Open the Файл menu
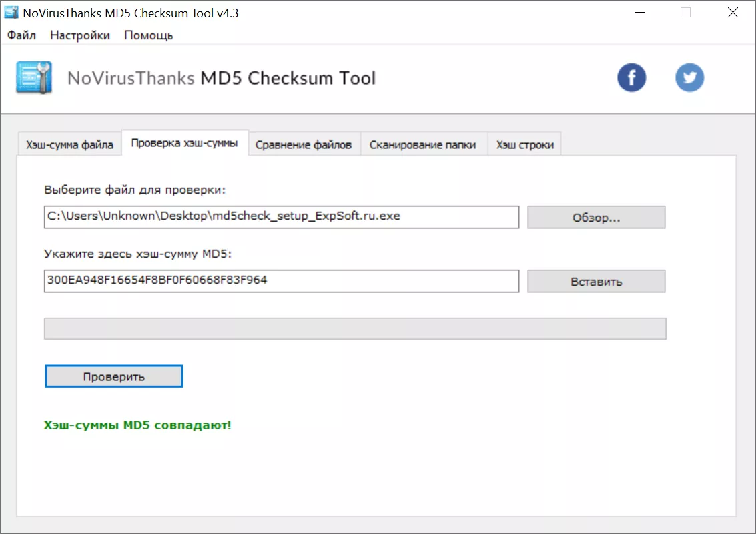The width and height of the screenshot is (756, 534). [21, 35]
